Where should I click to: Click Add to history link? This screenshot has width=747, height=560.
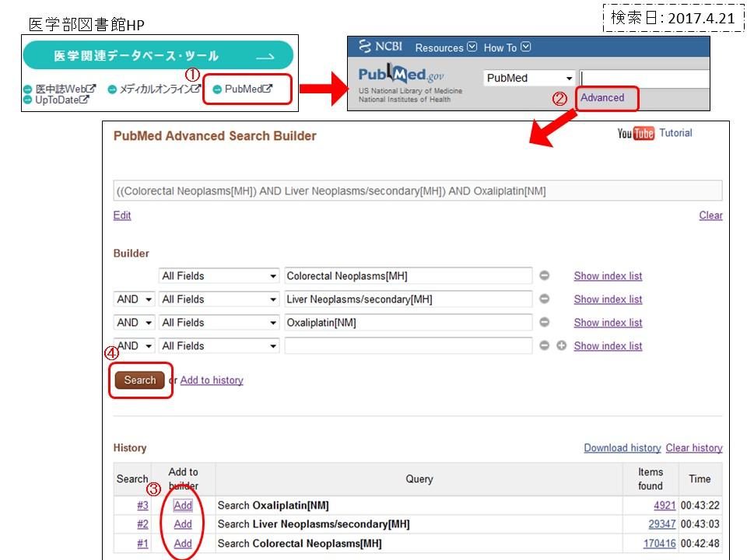pyautogui.click(x=212, y=380)
